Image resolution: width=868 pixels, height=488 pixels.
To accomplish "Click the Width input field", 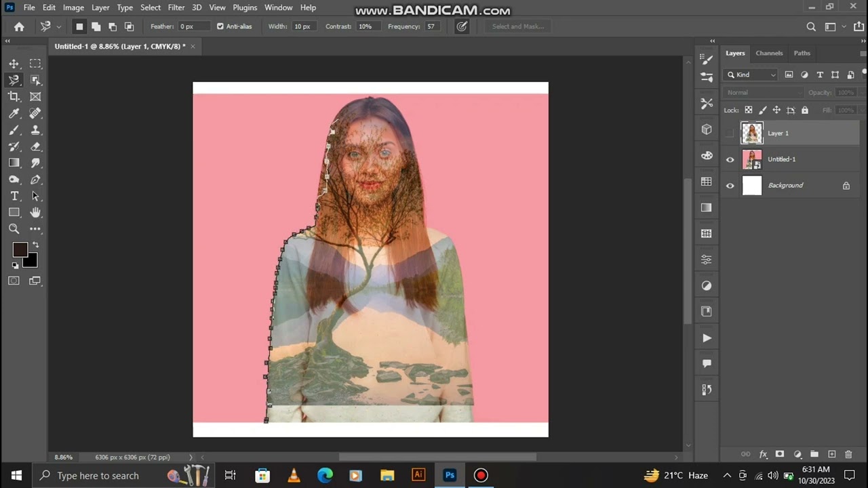I will tap(302, 26).
